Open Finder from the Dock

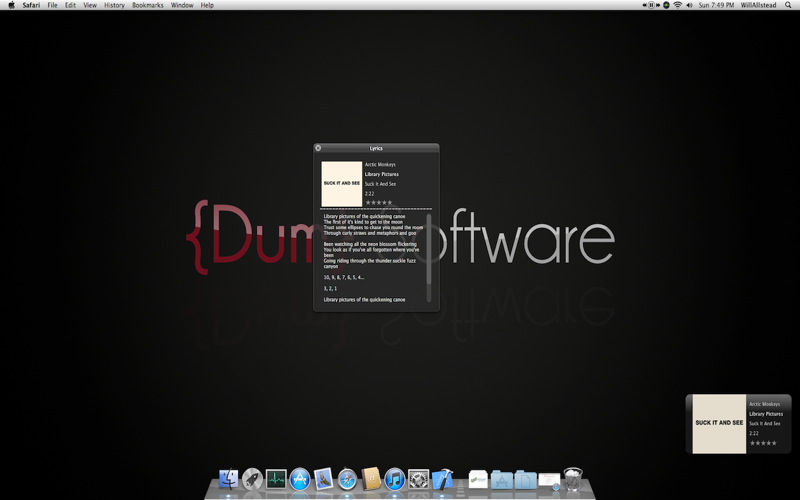pyautogui.click(x=229, y=479)
